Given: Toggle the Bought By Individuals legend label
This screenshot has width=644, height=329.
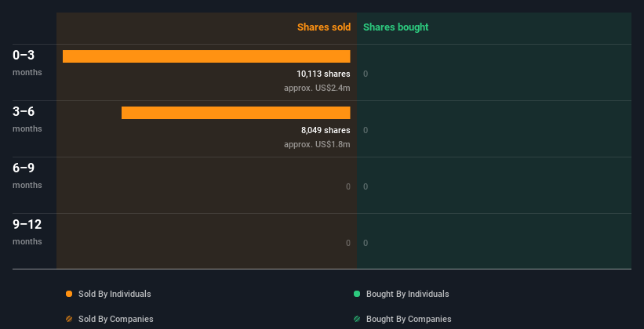Looking at the screenshot, I should pos(407,294).
